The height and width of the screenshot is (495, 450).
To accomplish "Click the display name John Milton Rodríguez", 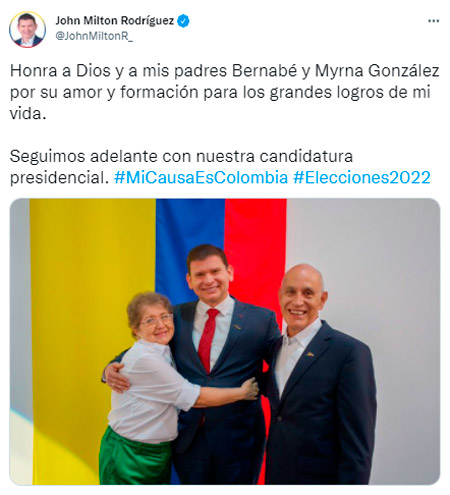I will [x=115, y=21].
